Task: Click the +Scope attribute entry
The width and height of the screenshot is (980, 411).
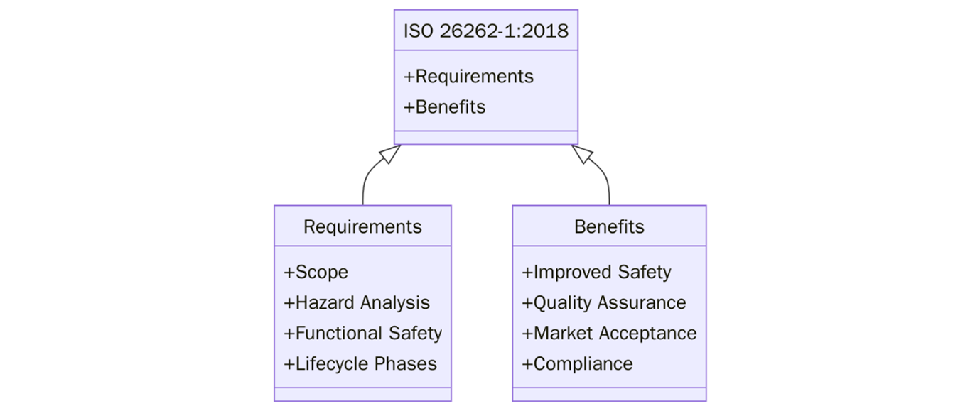Action: coord(316,272)
